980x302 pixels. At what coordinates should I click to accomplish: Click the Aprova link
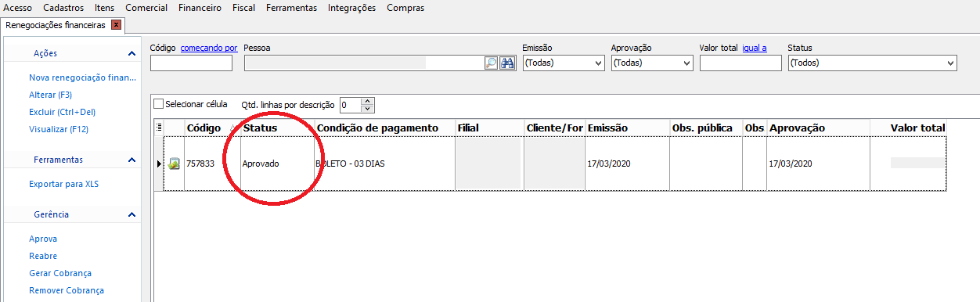pyautogui.click(x=43, y=239)
